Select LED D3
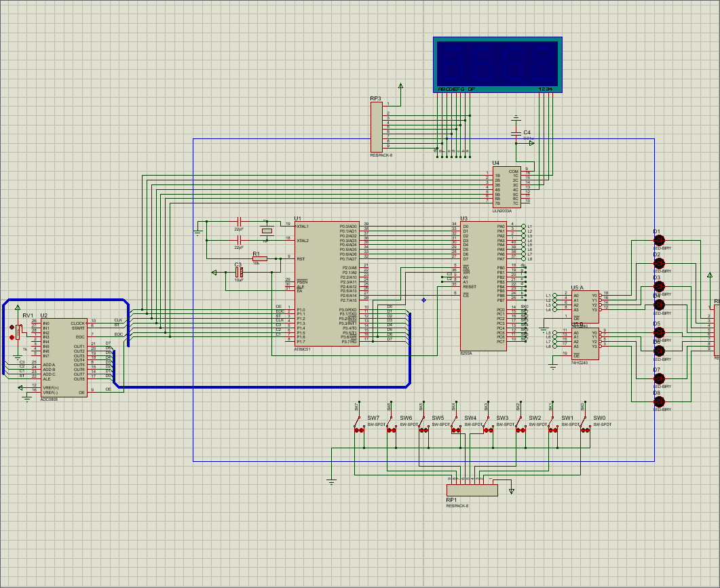Screen dimensions: 720x588 659,286
